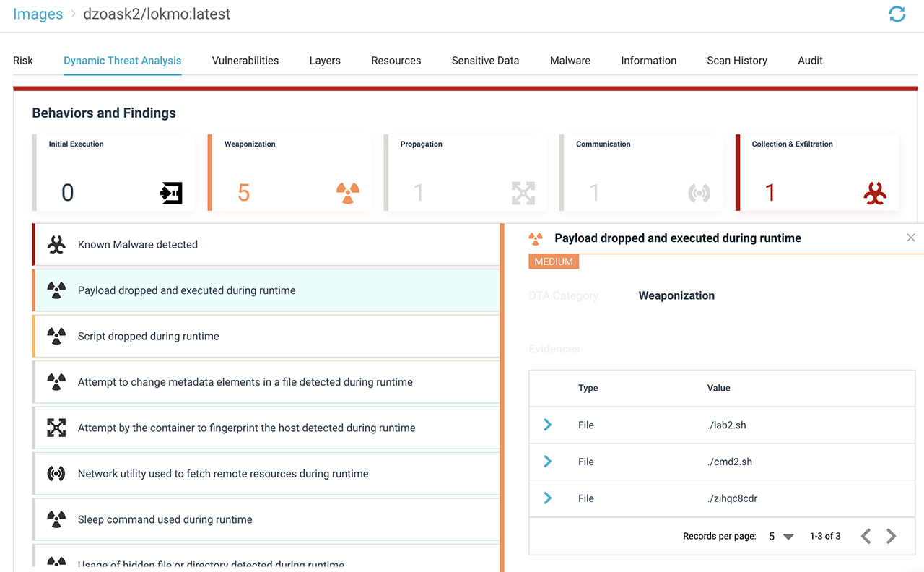Open the Records per page dropdown
Viewport: 924px width, 572px height.
[781, 536]
